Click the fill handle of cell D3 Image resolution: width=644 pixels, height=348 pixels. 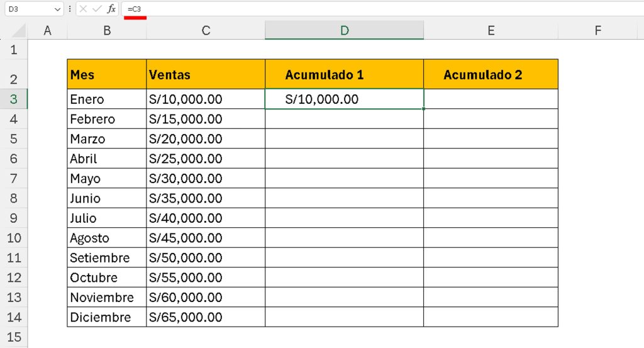pos(424,109)
